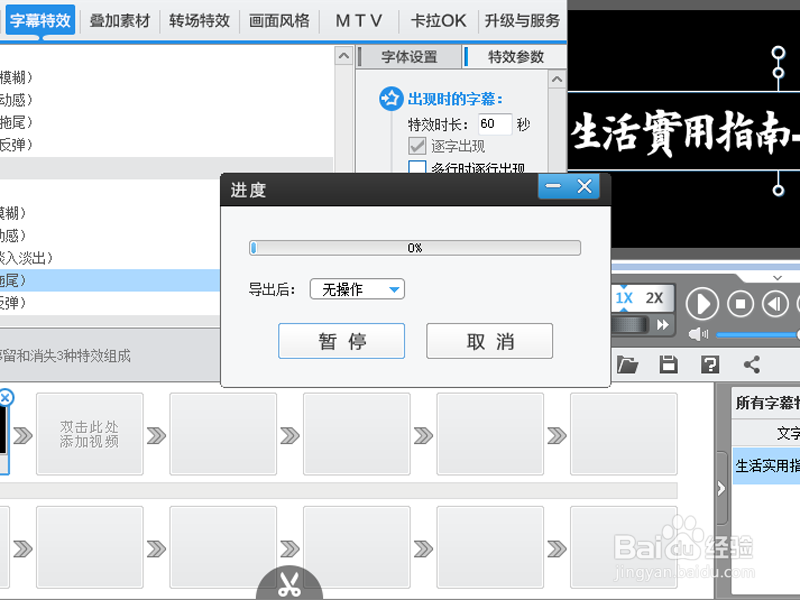800x600 pixels.
Task: Click the bottom handle below subtitle box
Action: tap(778, 190)
